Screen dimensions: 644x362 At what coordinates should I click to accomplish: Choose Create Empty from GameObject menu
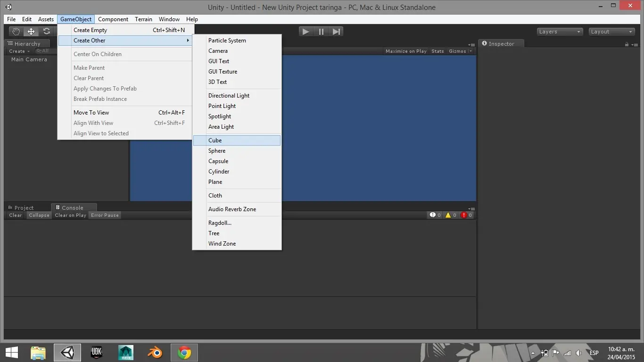pos(125,30)
